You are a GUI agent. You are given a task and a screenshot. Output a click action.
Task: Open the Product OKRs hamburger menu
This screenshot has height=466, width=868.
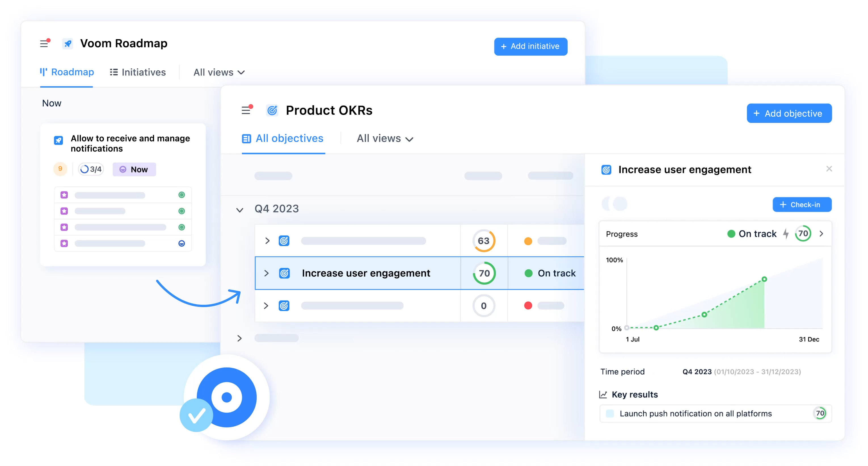[246, 110]
